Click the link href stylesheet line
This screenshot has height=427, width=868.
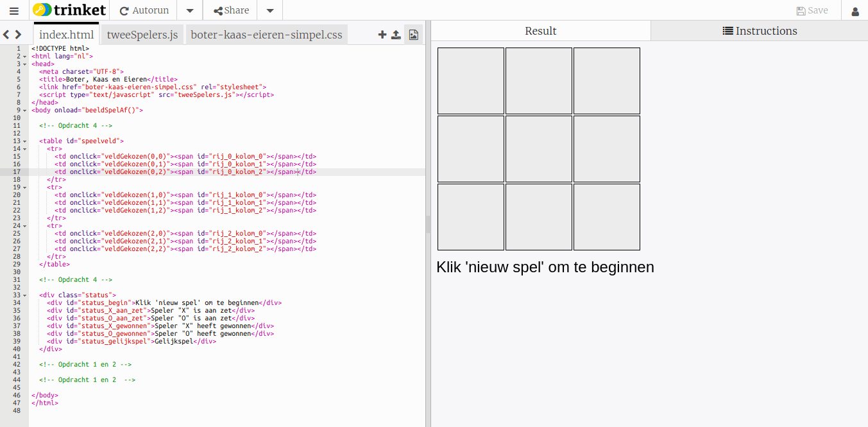tap(153, 87)
